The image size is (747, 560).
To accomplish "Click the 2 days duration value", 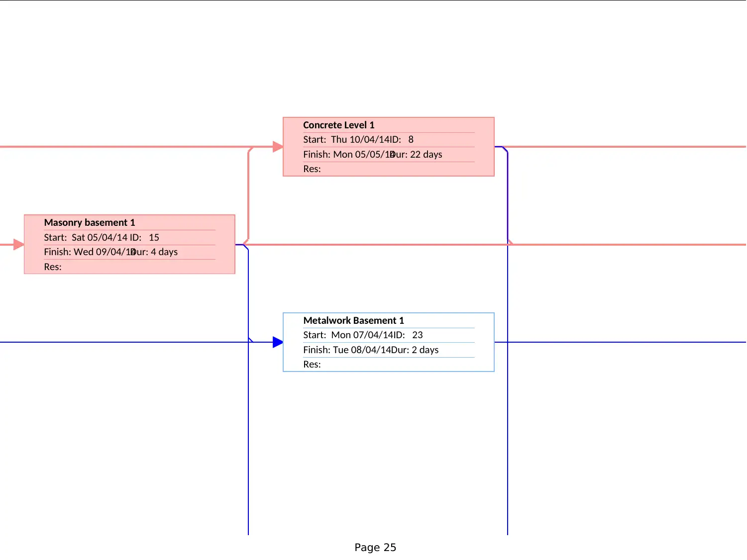I will pos(425,350).
